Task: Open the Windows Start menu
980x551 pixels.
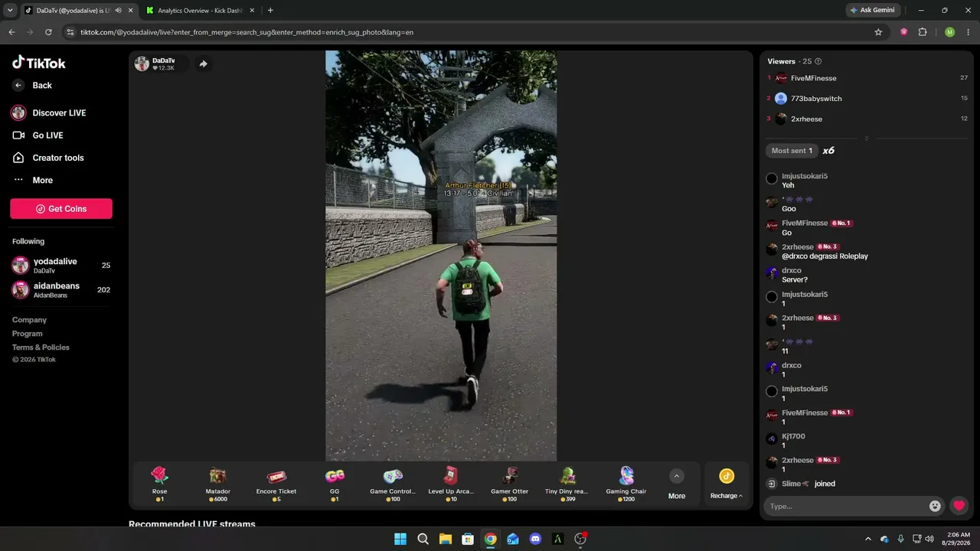Action: [400, 539]
